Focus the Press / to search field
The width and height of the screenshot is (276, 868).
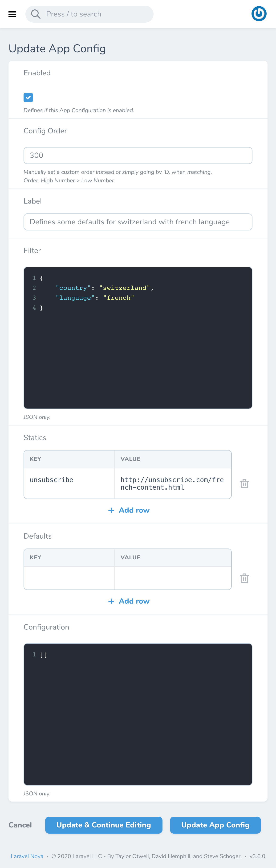tap(89, 14)
